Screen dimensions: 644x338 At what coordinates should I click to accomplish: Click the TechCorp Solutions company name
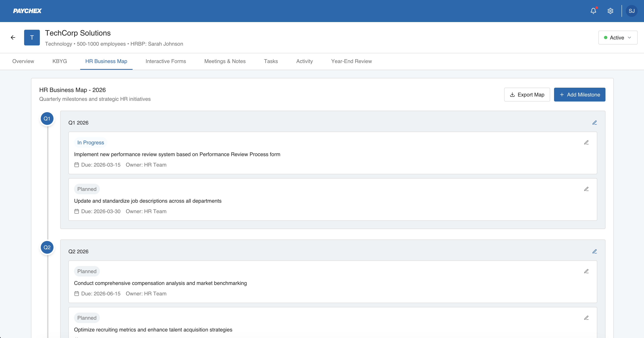pos(78,33)
